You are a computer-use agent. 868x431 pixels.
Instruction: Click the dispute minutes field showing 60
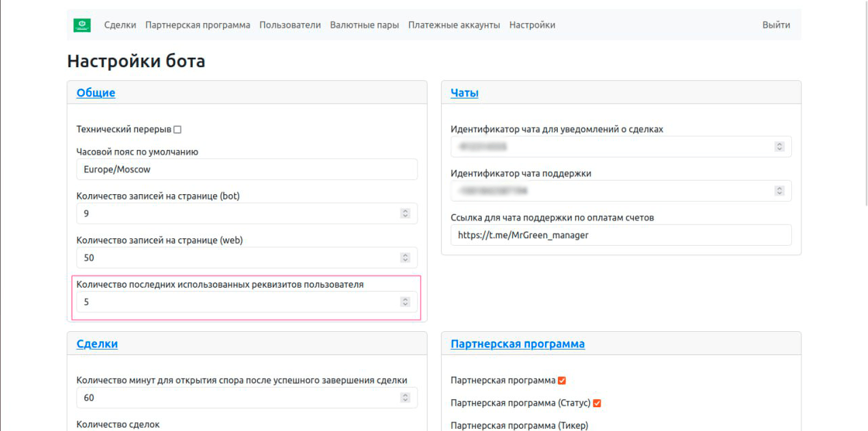238,398
